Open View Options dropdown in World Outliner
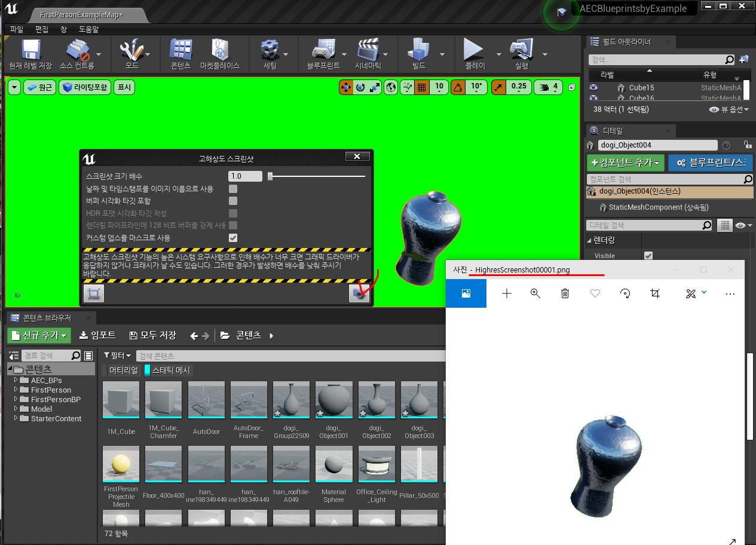 click(728, 110)
